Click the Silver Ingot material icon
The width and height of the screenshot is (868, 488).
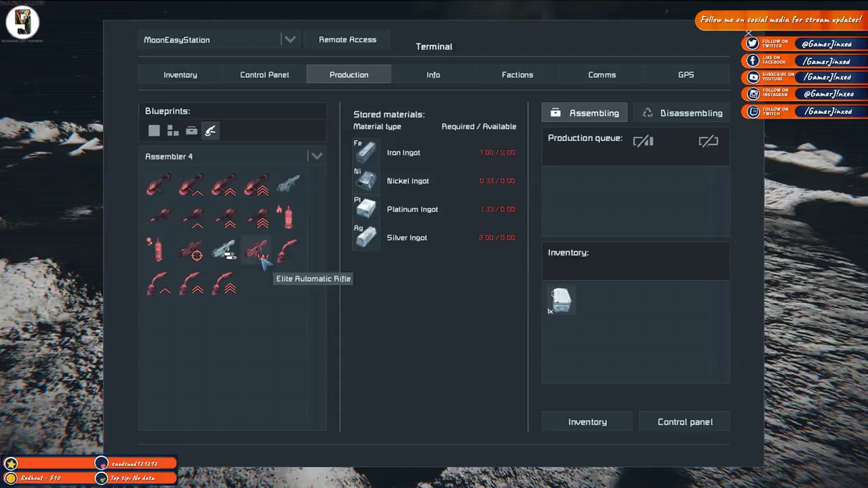(366, 238)
